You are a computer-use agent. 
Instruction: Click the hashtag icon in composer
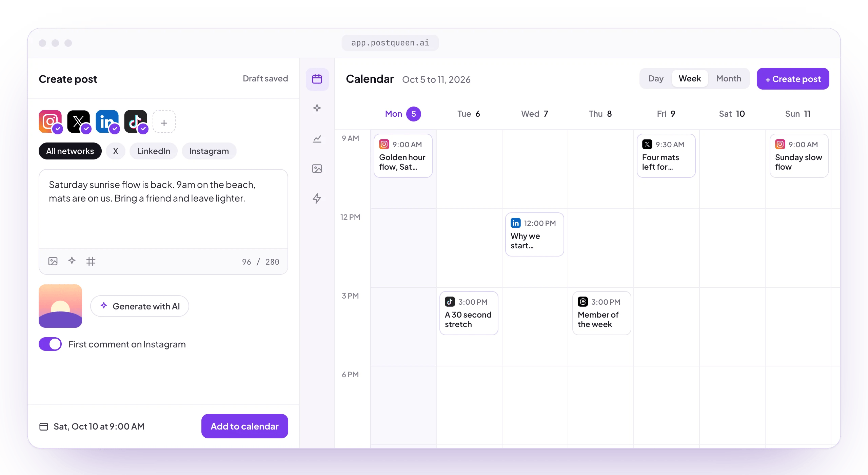coord(91,261)
